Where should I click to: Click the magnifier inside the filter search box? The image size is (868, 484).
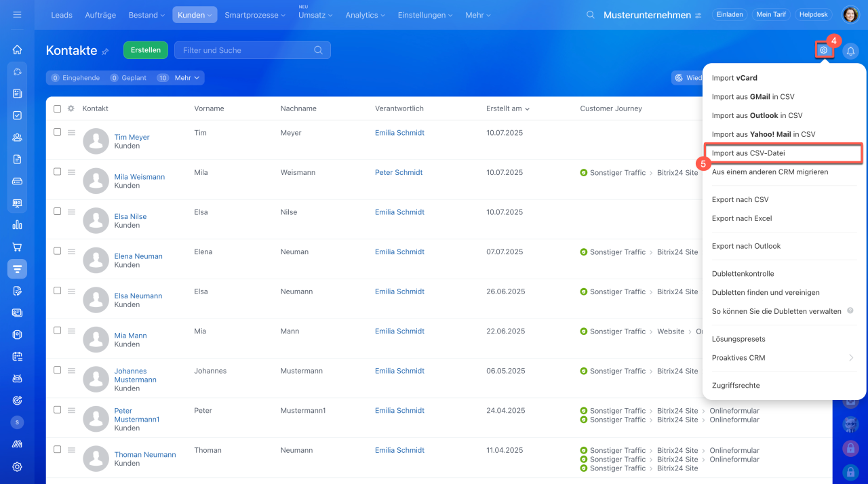pyautogui.click(x=319, y=50)
